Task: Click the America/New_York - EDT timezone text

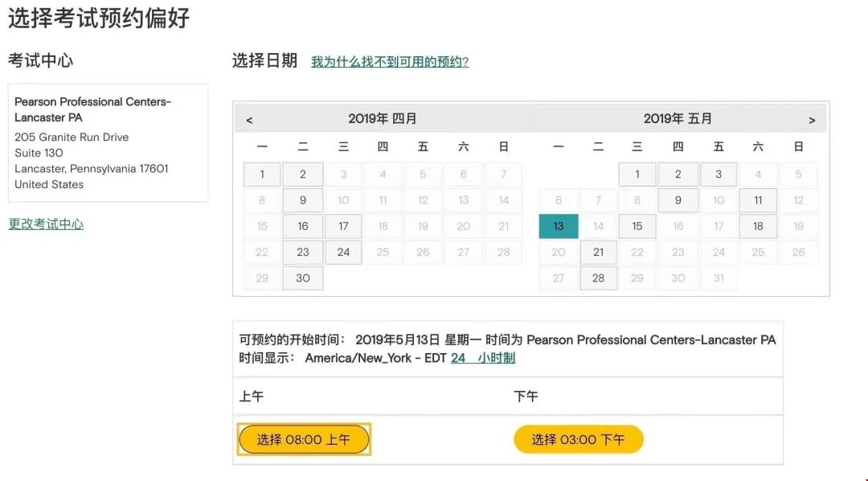Action: [376, 358]
